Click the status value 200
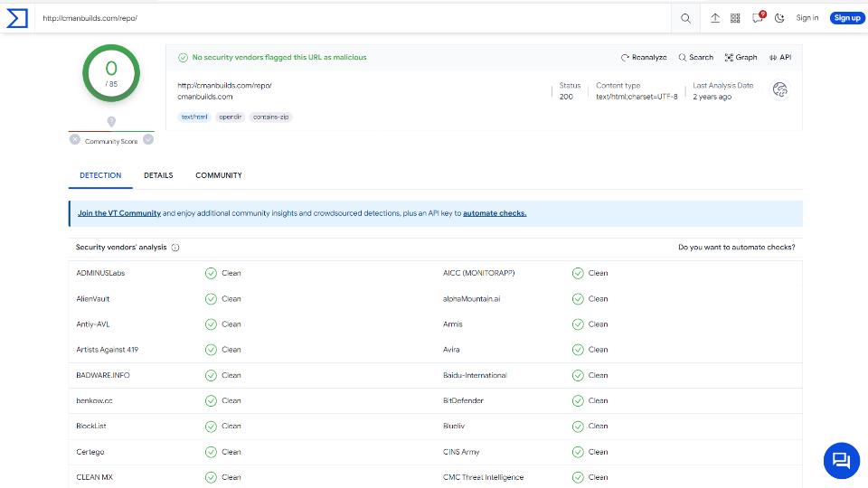Screen dimensions: 868x488 tap(566, 97)
